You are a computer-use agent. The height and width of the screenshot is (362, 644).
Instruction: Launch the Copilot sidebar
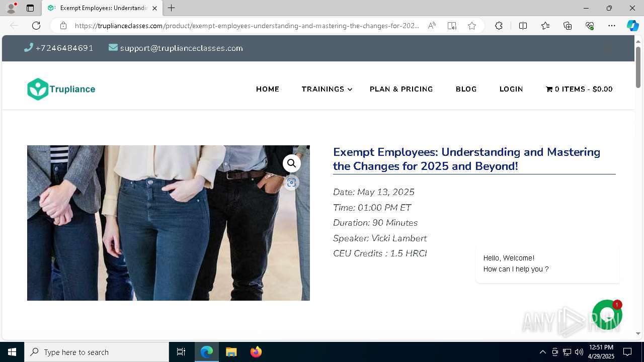tap(632, 26)
